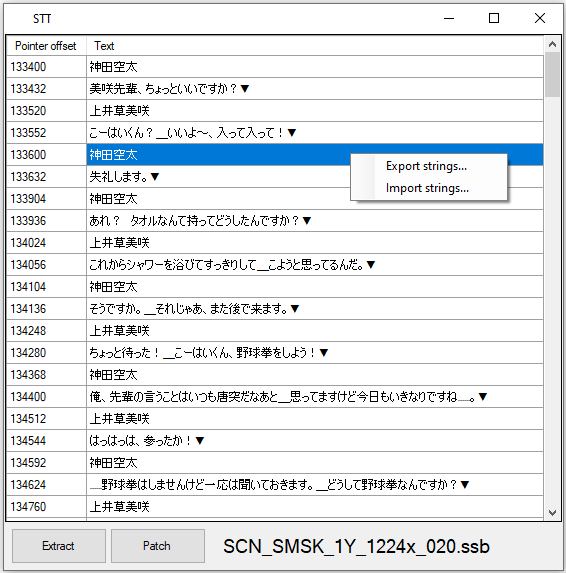Select '上井草美咲' in row 134024
The image size is (566, 573).
[119, 243]
